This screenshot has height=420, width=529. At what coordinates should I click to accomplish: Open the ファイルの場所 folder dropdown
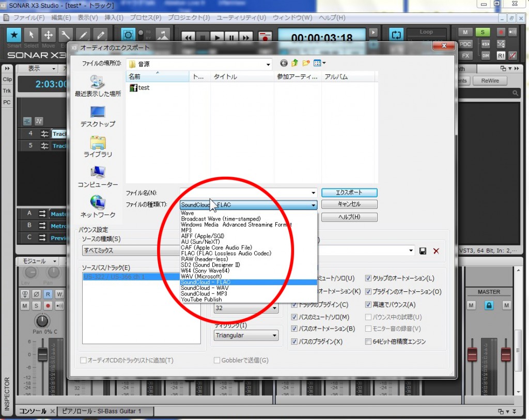click(200, 64)
